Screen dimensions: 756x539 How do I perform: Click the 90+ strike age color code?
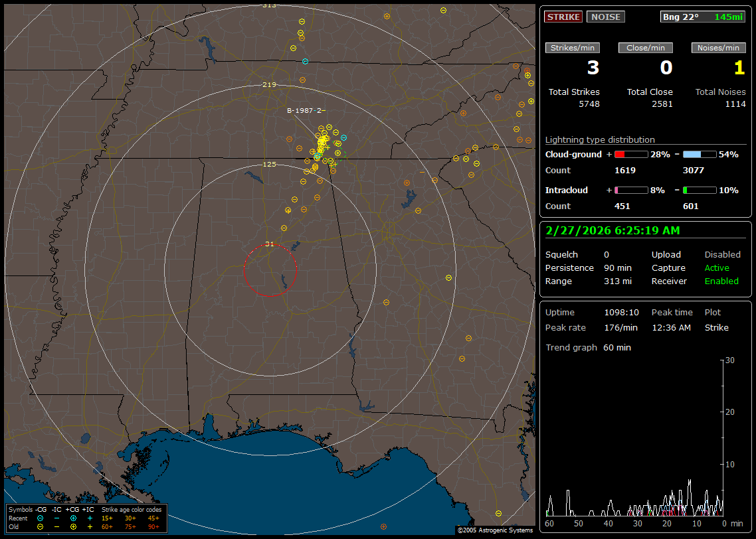pyautogui.click(x=154, y=526)
